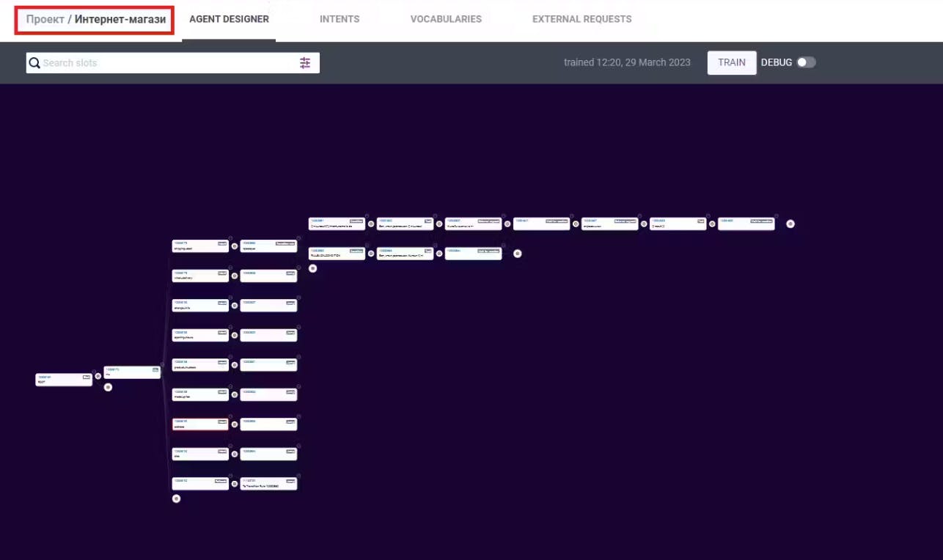Click the connector circle right of ROOT node
Image resolution: width=943 pixels, height=560 pixels.
pos(98,376)
